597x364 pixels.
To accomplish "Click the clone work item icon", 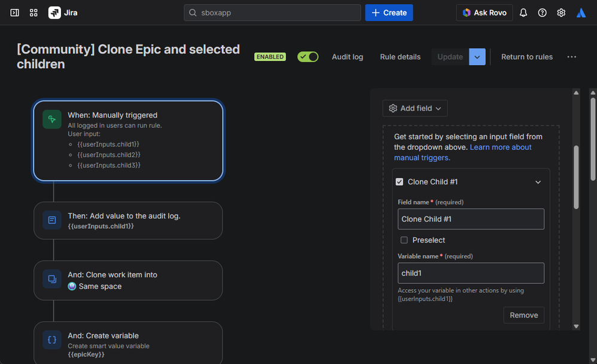I will [x=52, y=279].
